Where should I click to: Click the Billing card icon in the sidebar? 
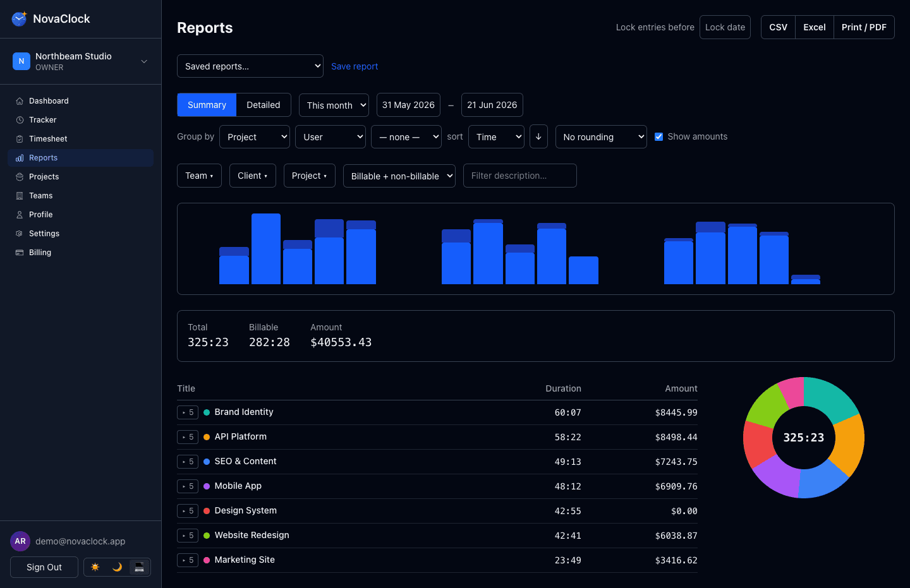click(20, 253)
